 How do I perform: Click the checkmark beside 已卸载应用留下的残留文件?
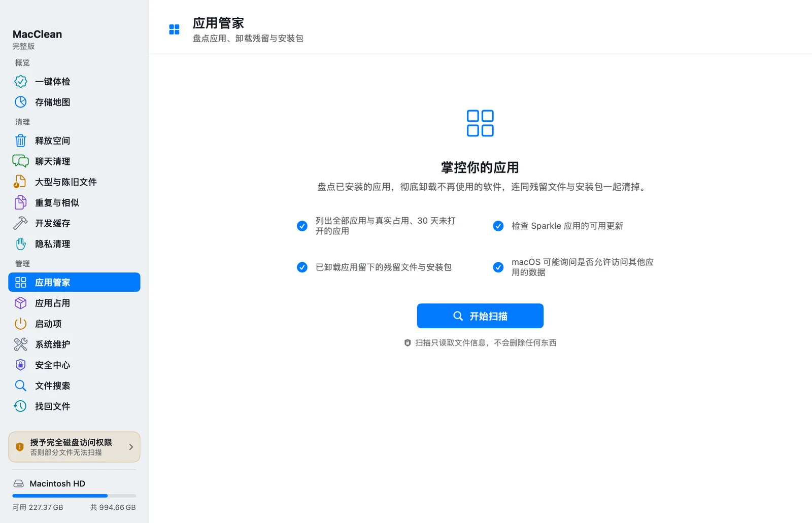[302, 267]
